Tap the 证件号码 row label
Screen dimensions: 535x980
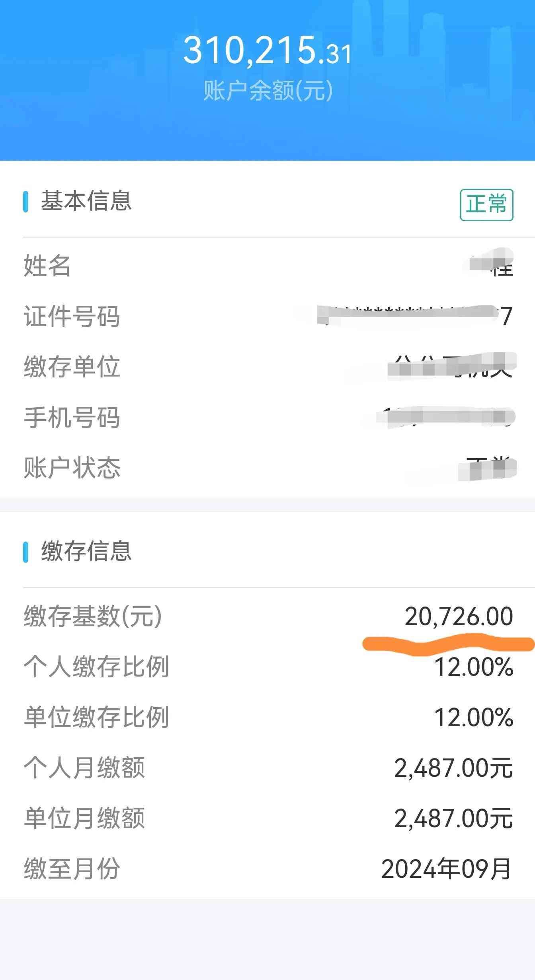pos(72,317)
